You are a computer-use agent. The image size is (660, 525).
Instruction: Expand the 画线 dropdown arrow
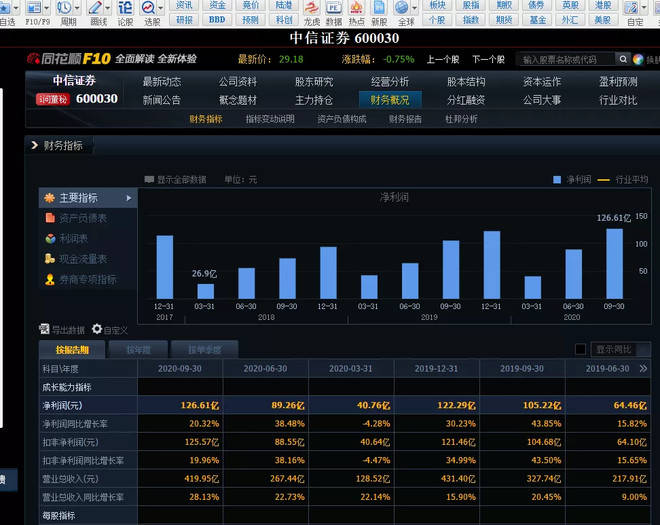pyautogui.click(x=107, y=8)
